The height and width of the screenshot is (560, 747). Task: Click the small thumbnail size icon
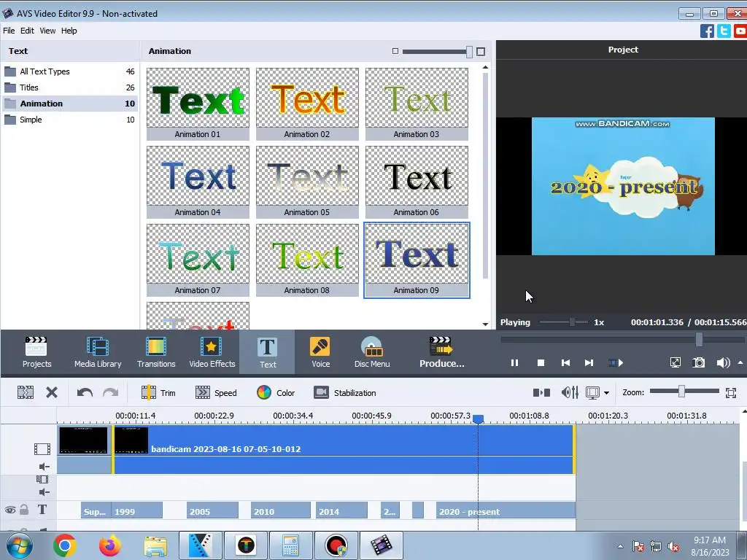click(x=395, y=51)
